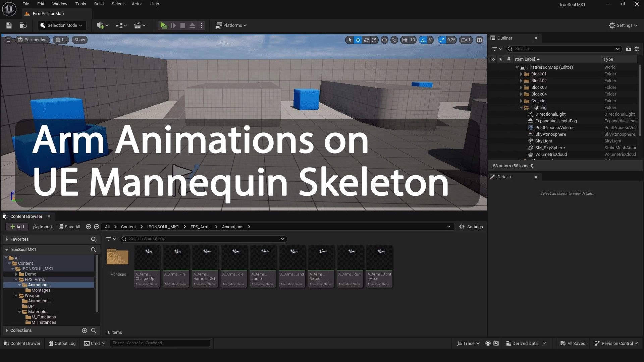Save the current level with the disk icon
This screenshot has height=362, width=644.
tap(9, 25)
